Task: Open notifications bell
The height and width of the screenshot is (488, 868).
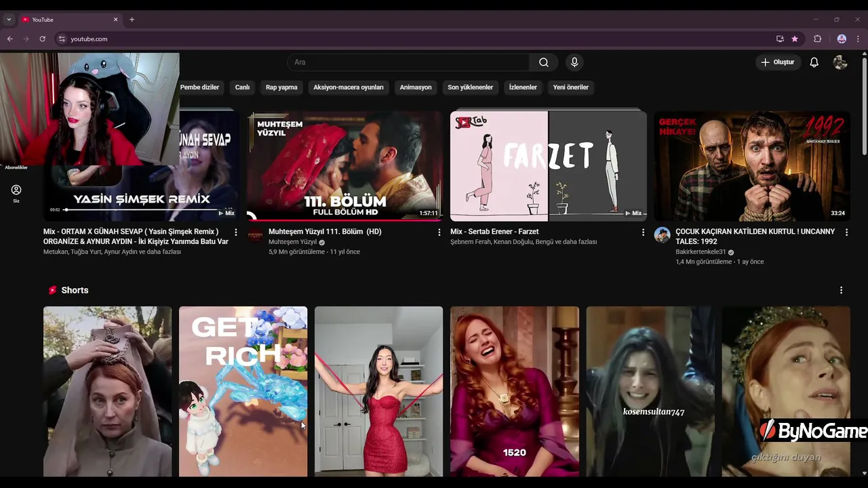Action: click(814, 62)
